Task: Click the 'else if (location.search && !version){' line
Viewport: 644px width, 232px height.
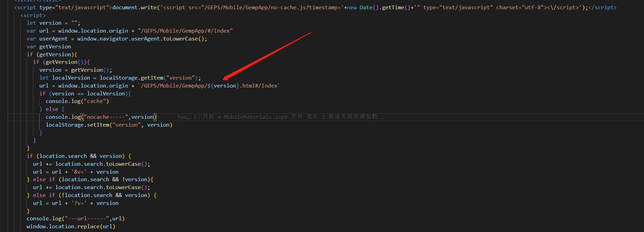Action: (x=90, y=179)
